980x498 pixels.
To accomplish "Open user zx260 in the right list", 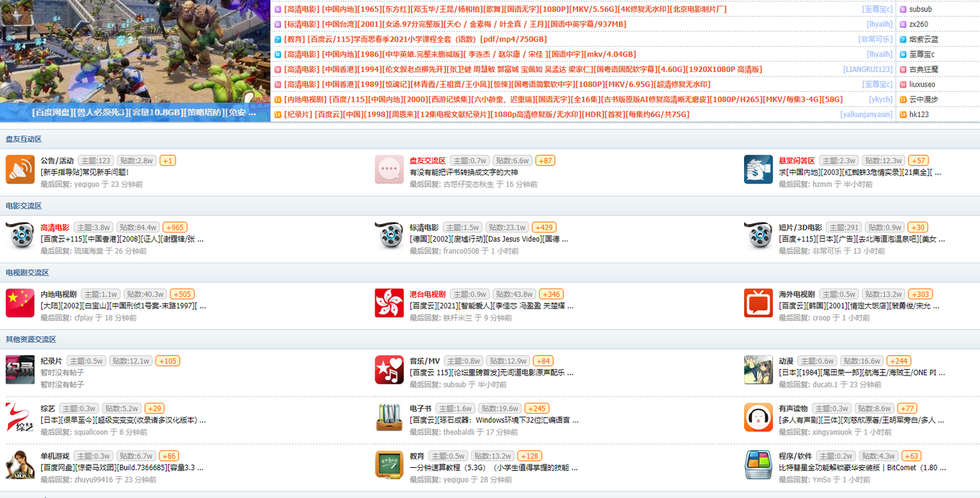I will 919,25.
